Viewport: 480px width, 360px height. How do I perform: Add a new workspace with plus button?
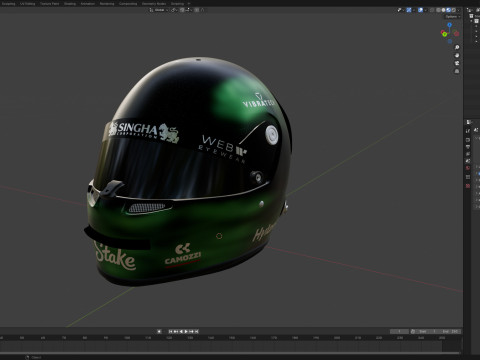(189, 4)
